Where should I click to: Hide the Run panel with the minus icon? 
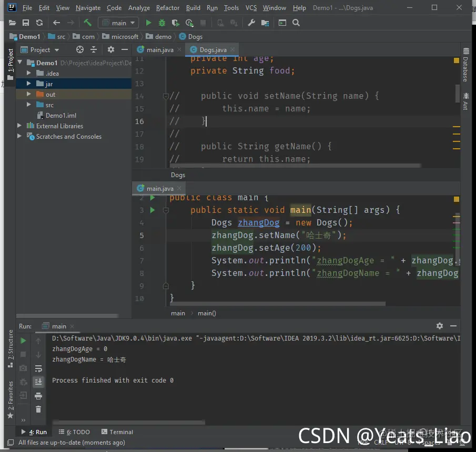pyautogui.click(x=453, y=326)
